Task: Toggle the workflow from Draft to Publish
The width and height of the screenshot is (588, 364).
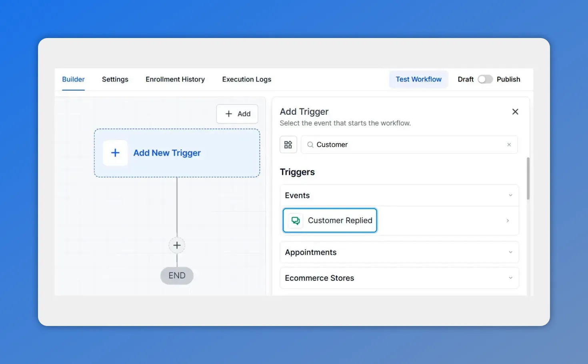Action: coord(485,79)
